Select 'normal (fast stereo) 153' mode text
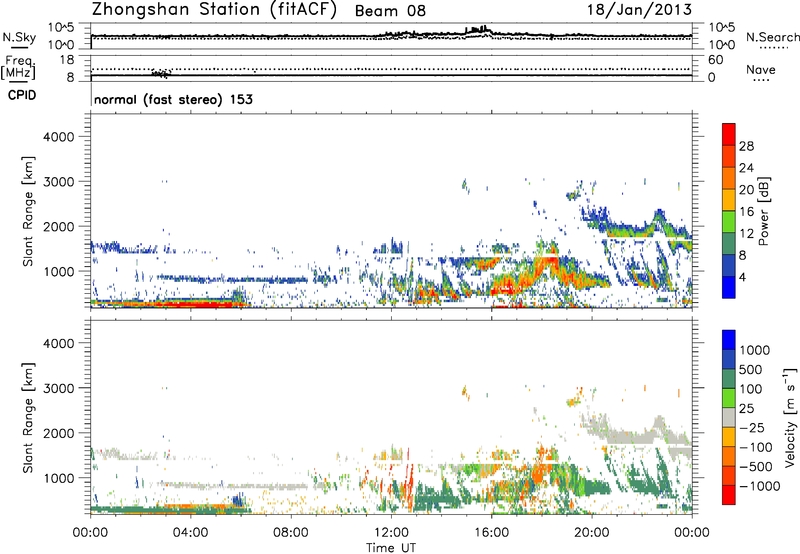The height and width of the screenshot is (554, 800). click(x=173, y=99)
